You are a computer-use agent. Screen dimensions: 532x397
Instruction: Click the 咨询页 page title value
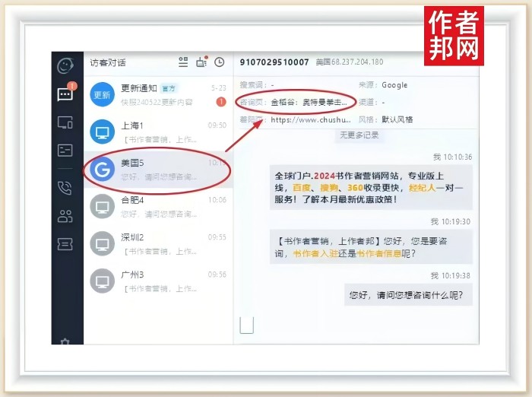(309, 102)
